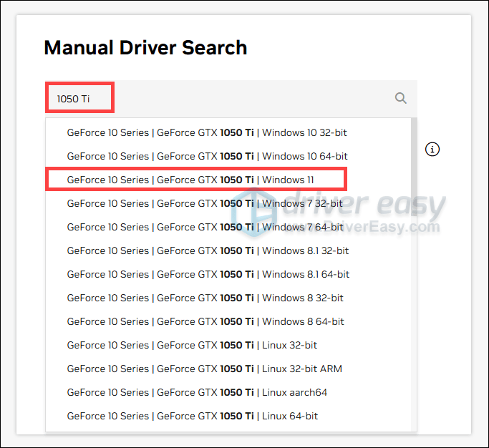This screenshot has height=448, width=489.
Task: Pick the Linux aarch64 driver entry
Action: tap(197, 392)
